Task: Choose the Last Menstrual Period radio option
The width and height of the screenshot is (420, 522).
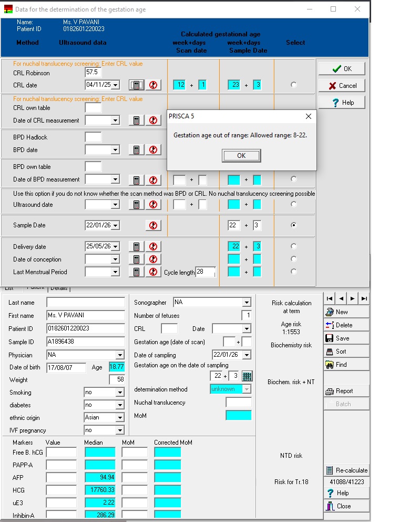Action: coord(293,272)
